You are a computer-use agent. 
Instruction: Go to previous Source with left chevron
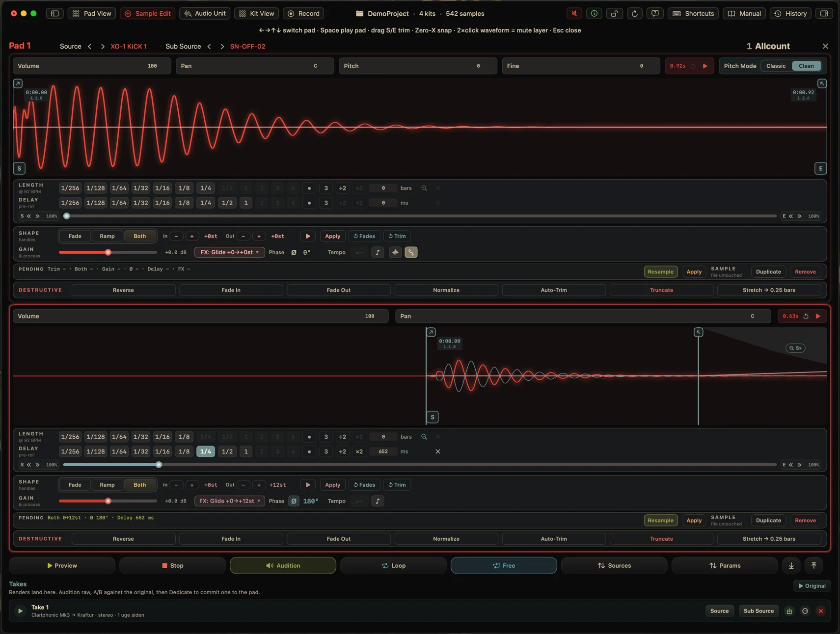click(x=89, y=46)
